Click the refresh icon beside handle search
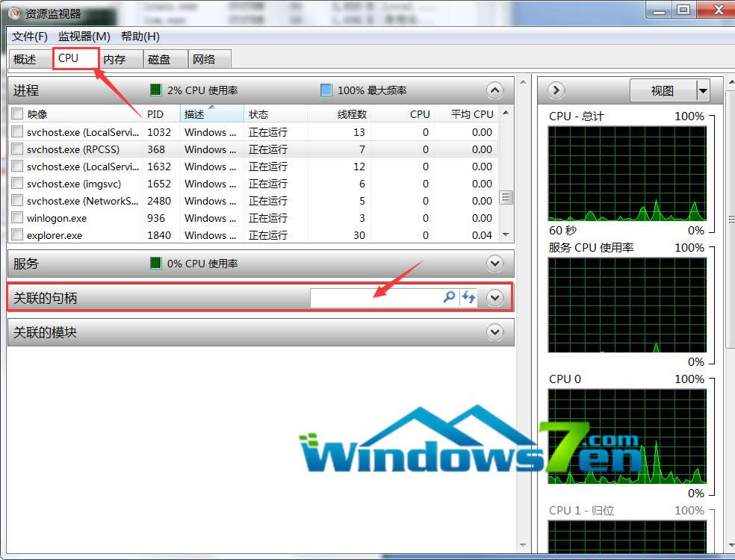 click(468, 297)
